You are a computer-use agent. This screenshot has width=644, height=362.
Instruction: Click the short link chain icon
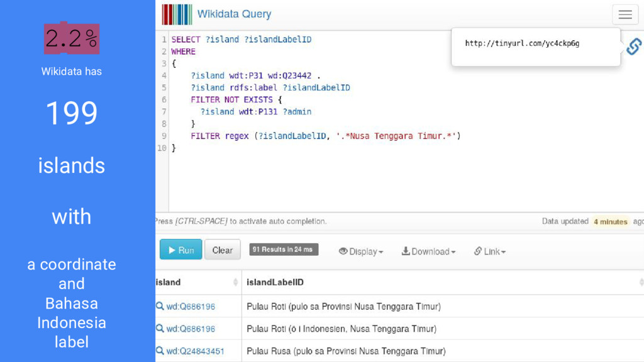(634, 47)
